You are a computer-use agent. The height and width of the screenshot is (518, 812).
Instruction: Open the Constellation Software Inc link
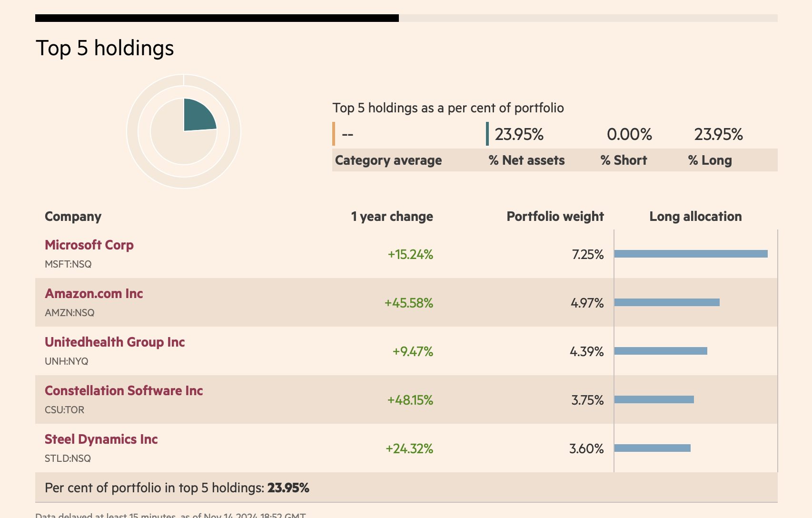coord(124,391)
